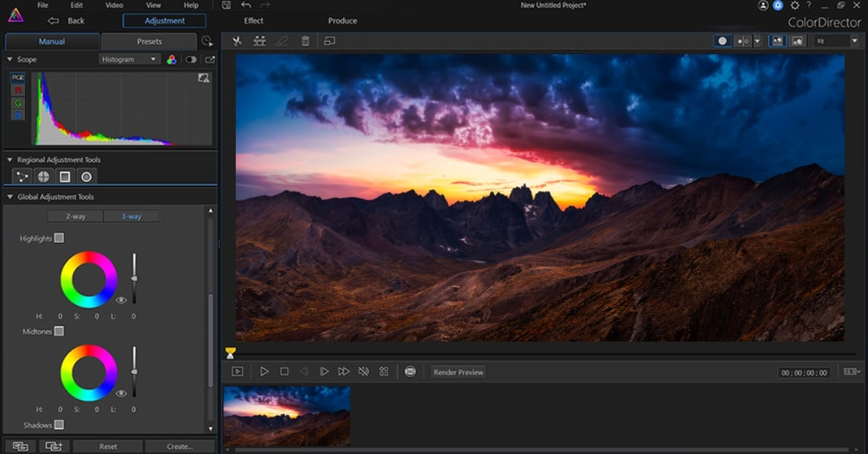
Task: Select the split compare preview mode button
Action: tap(743, 41)
